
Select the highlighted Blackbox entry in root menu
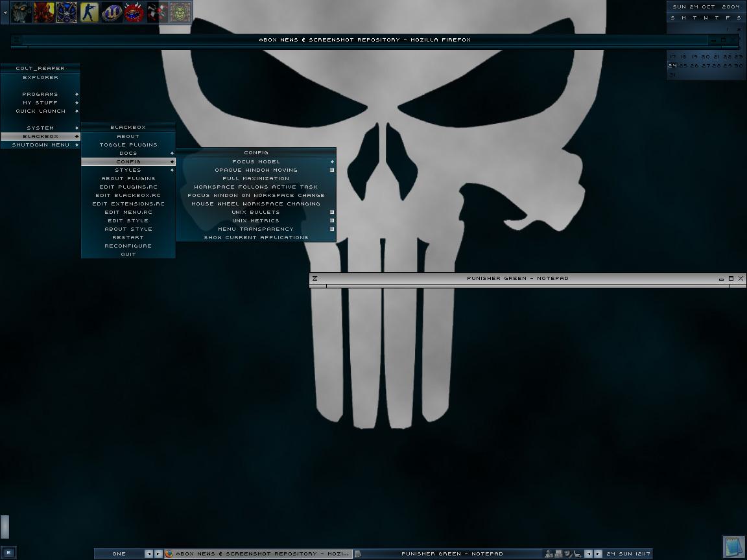[x=40, y=136]
